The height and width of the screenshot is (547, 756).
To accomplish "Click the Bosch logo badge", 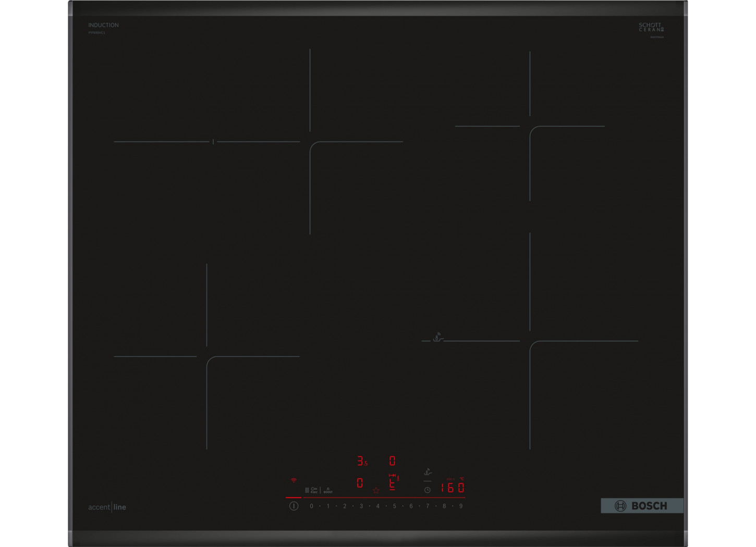I will coord(642,506).
